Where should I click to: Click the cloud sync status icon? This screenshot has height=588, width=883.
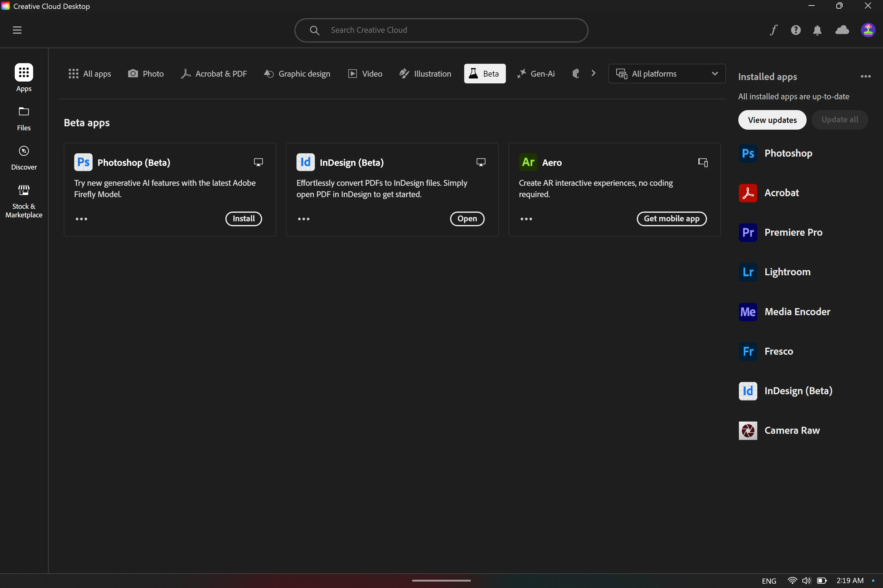tap(842, 30)
